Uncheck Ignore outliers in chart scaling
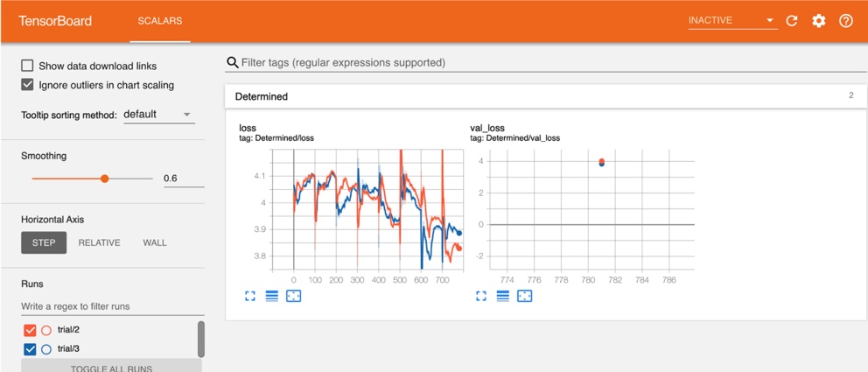Viewport: 868px width, 372px height. click(x=27, y=85)
